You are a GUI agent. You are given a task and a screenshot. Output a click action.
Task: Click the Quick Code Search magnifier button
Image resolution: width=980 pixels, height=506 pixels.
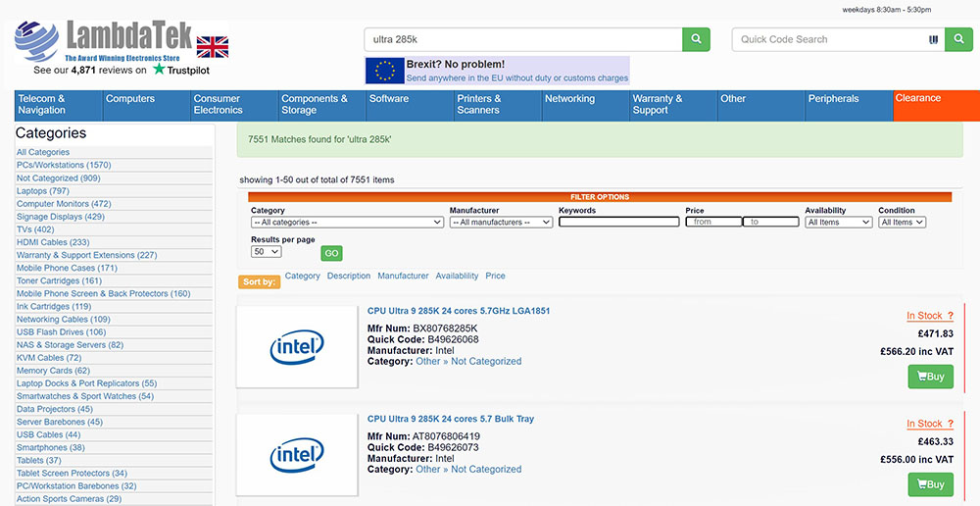click(x=958, y=39)
